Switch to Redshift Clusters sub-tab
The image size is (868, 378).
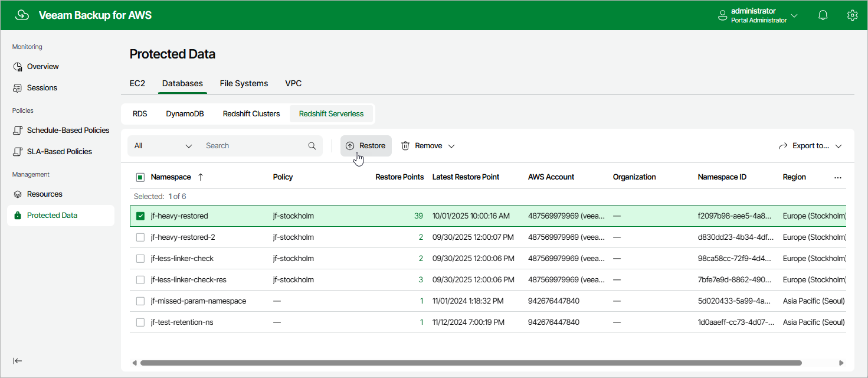pos(251,114)
